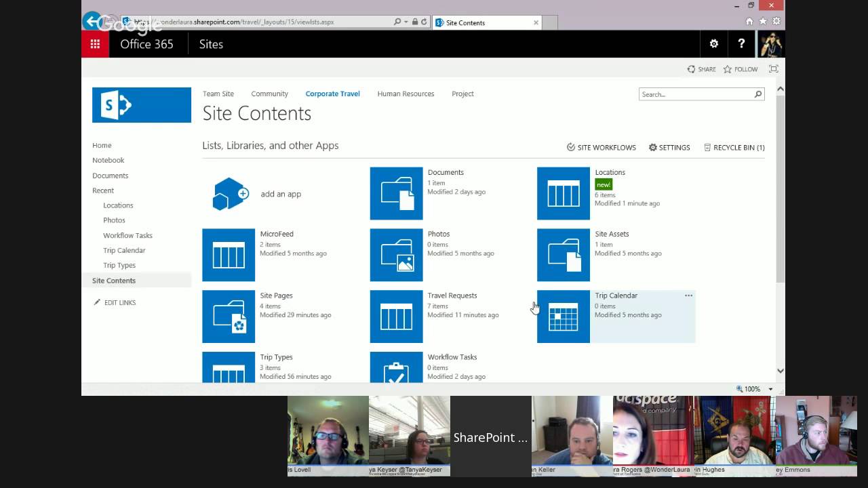The image size is (868, 488).
Task: Click the search magnifier icon
Action: 758,94
